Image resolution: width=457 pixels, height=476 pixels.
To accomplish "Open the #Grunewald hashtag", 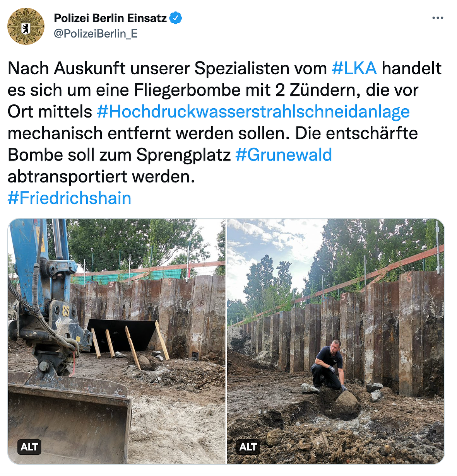I will (284, 155).
